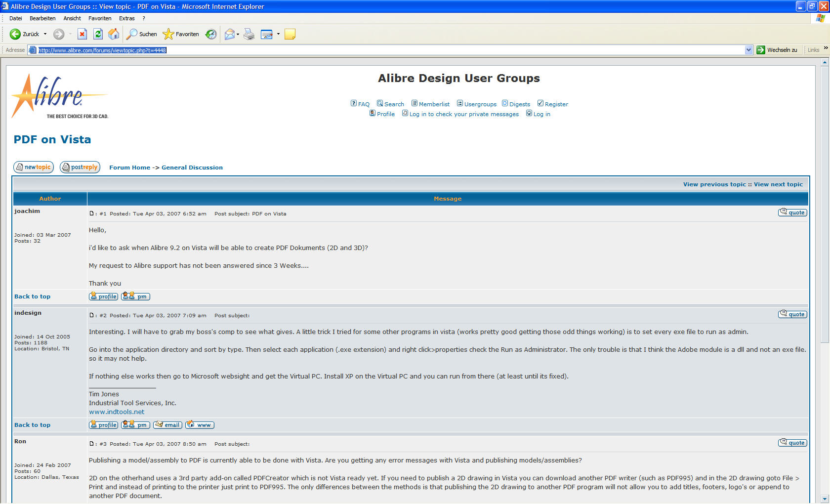Quote indesign's post #2
This screenshot has width=830, height=504.
pos(792,314)
